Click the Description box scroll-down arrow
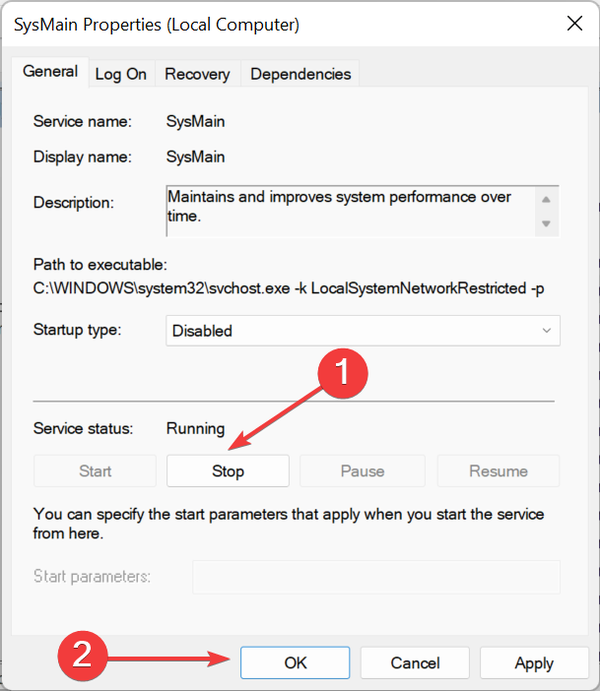The width and height of the screenshot is (600, 691). pyautogui.click(x=546, y=223)
